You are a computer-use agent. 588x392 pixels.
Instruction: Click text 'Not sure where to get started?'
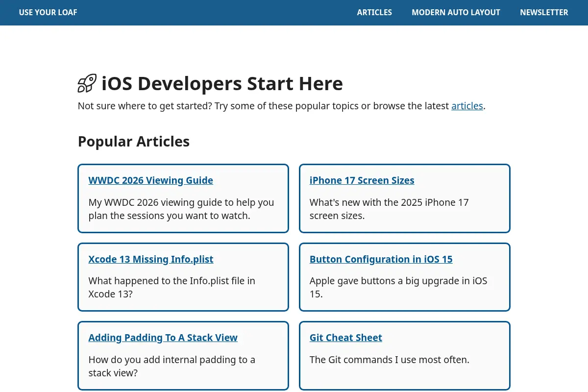(x=145, y=106)
